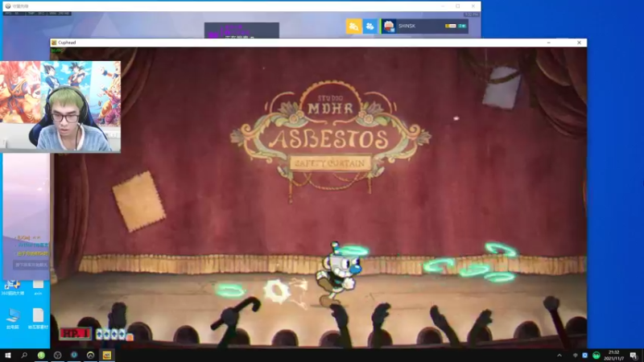Image resolution: width=644 pixels, height=362 pixels.
Task: Open the text file desktop icon
Action: point(38,315)
